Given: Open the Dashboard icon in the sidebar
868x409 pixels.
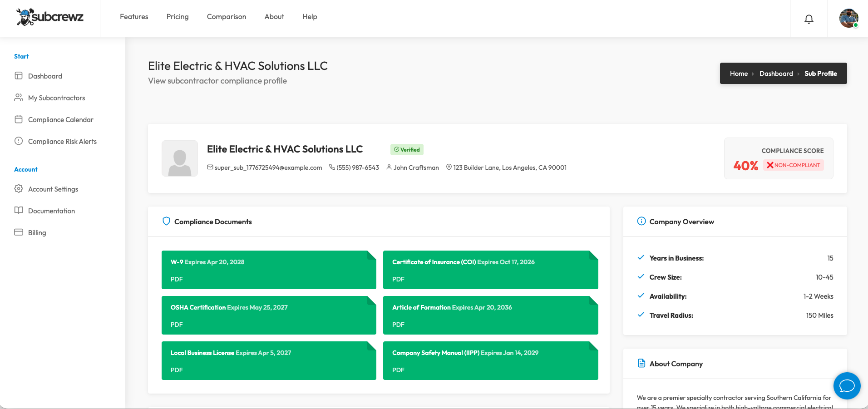Looking at the screenshot, I should pos(19,76).
